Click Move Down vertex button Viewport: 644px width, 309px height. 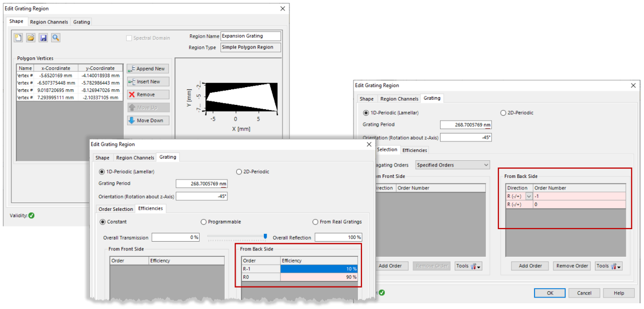coord(148,120)
